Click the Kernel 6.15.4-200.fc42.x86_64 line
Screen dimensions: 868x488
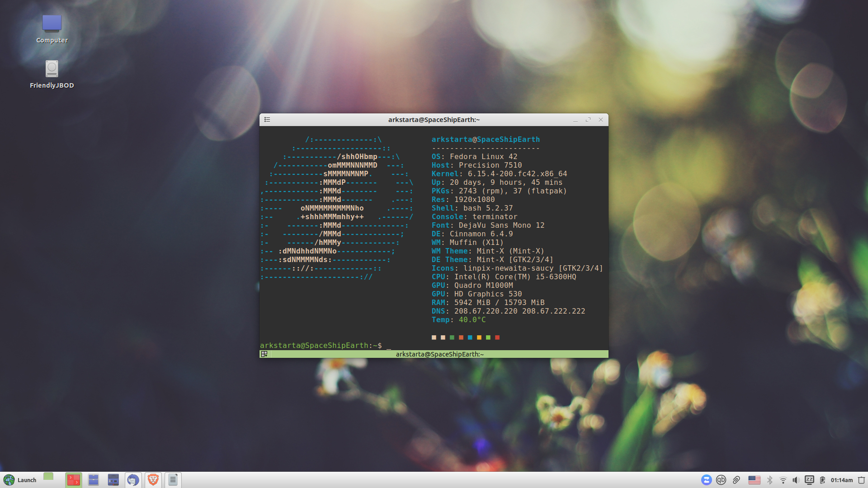click(x=499, y=174)
